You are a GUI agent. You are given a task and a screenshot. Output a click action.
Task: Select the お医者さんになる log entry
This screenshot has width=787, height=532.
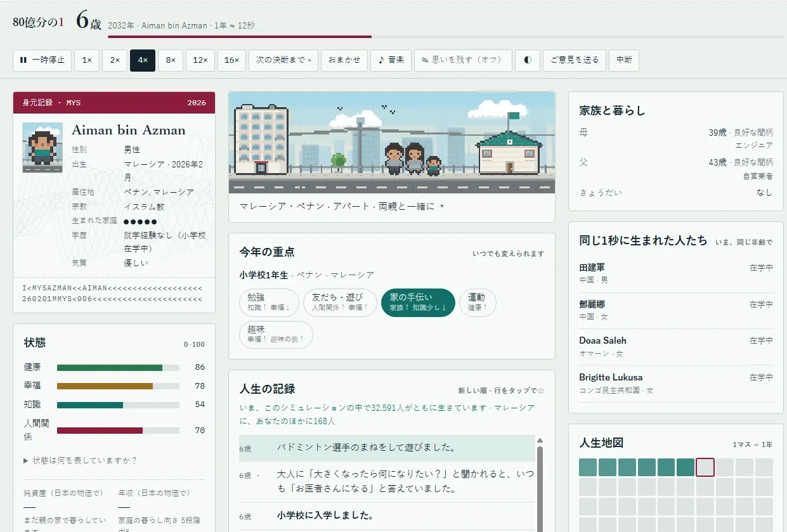[x=387, y=481]
